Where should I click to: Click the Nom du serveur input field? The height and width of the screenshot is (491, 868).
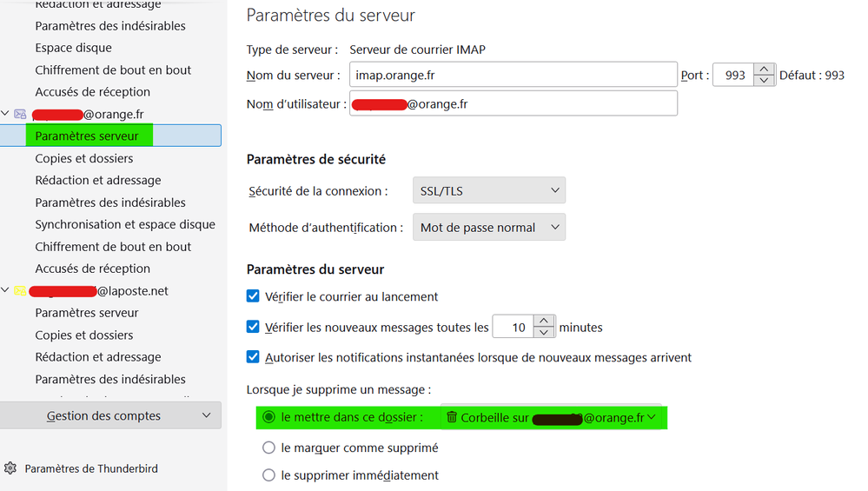coord(513,76)
